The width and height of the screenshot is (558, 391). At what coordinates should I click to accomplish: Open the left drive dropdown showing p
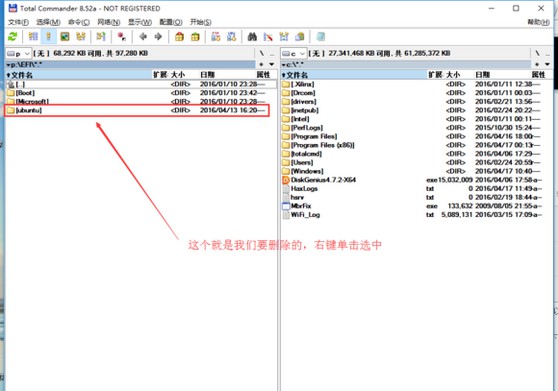click(19, 53)
